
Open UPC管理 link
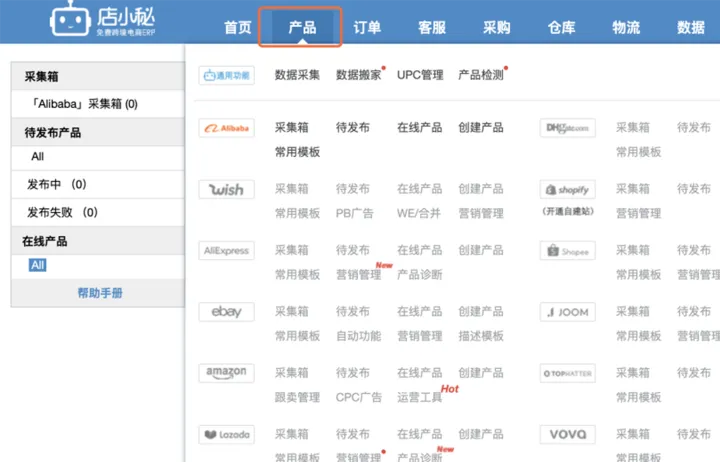(x=420, y=75)
